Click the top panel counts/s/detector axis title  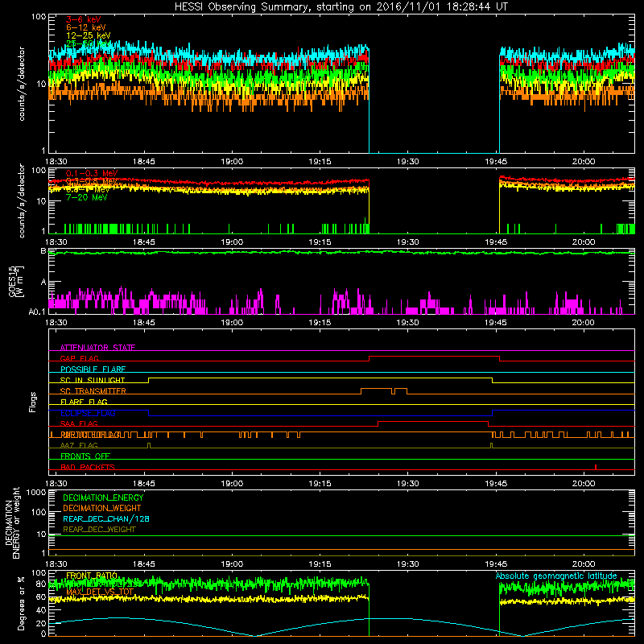[x=22, y=84]
